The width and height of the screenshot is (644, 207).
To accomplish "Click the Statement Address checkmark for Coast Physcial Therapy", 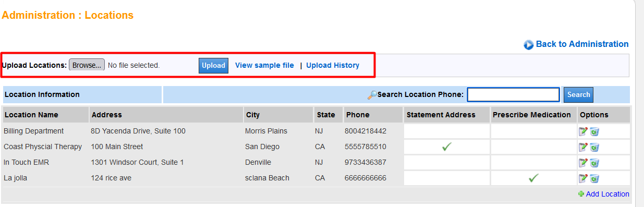I will (x=446, y=147).
